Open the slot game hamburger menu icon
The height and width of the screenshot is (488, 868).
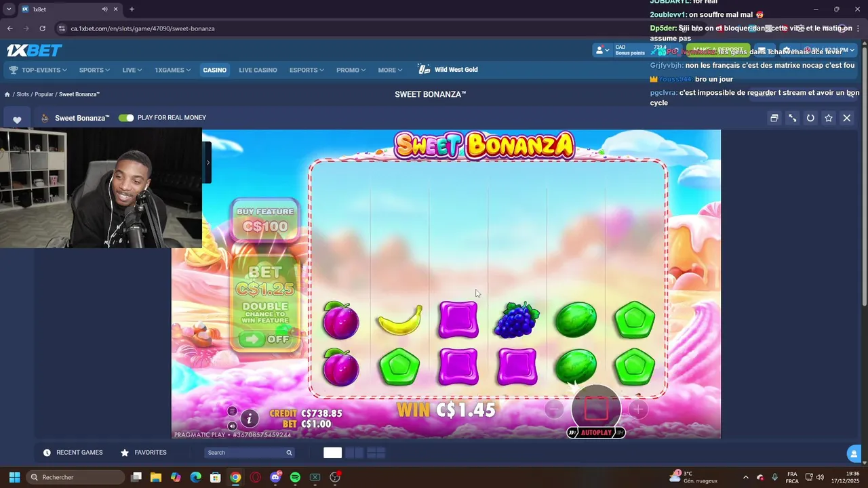232,411
